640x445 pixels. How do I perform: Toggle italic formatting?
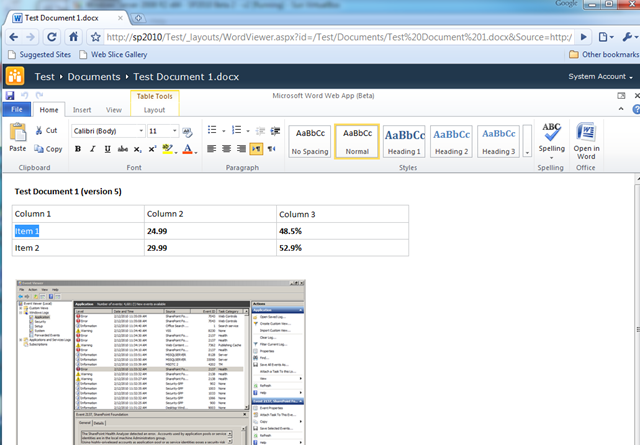[93, 149]
